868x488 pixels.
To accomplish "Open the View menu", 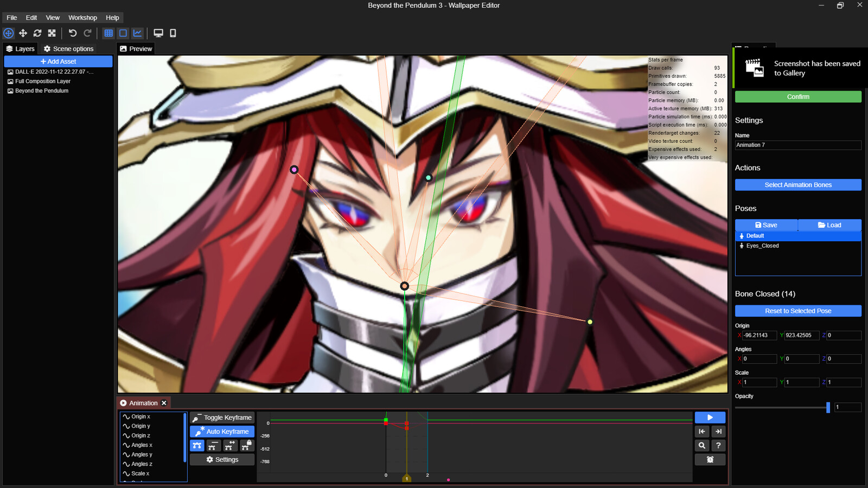I will [x=53, y=18].
